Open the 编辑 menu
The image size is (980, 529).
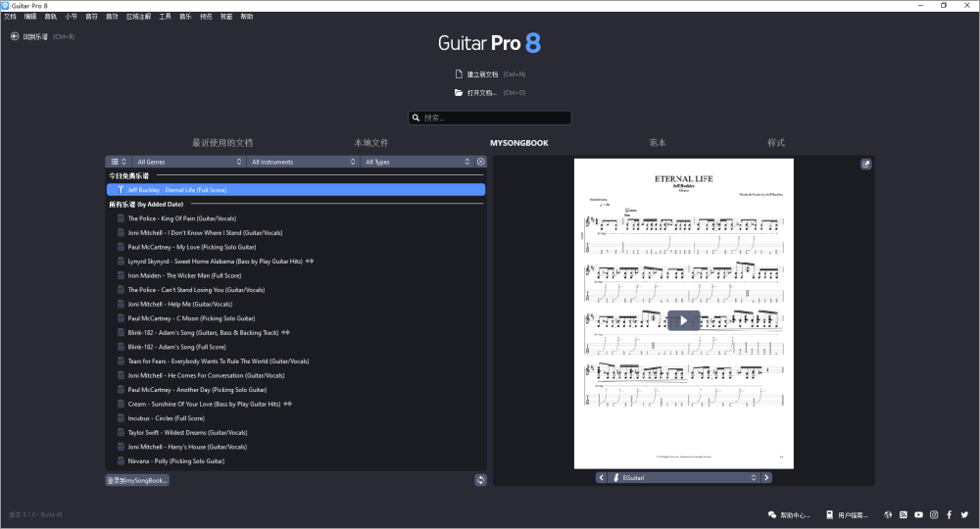tap(30, 17)
